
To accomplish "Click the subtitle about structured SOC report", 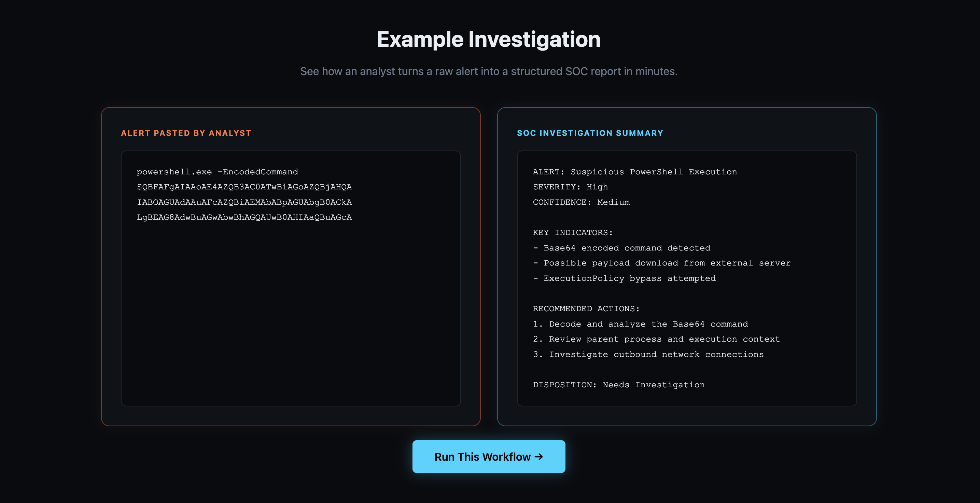I will [x=489, y=71].
